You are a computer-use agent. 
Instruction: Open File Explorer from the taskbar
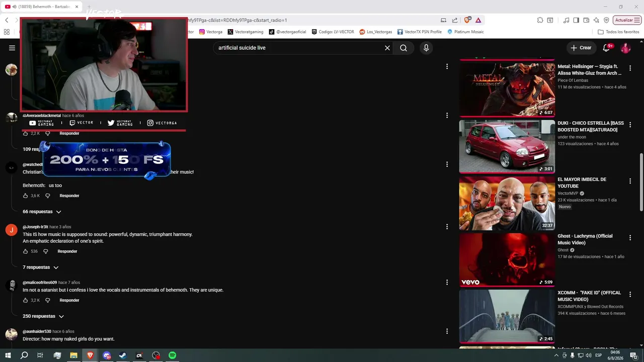pyautogui.click(x=73, y=355)
